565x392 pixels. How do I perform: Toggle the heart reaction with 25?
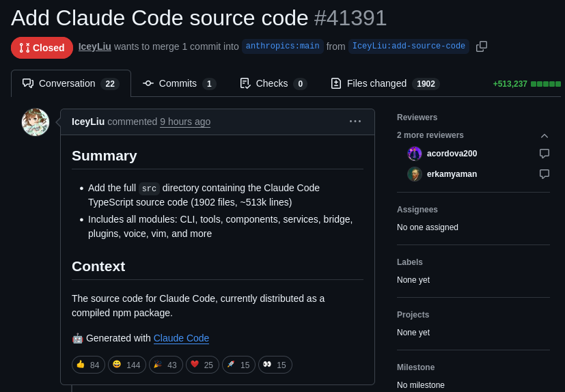tap(202, 365)
